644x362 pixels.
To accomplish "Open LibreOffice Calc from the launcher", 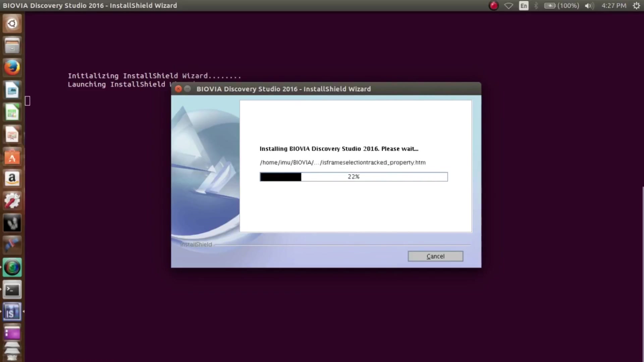I will tap(12, 112).
